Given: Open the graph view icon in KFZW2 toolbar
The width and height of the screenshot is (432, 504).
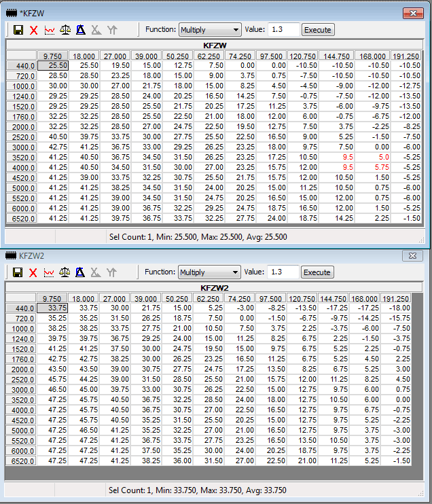Looking at the screenshot, I should [x=49, y=273].
